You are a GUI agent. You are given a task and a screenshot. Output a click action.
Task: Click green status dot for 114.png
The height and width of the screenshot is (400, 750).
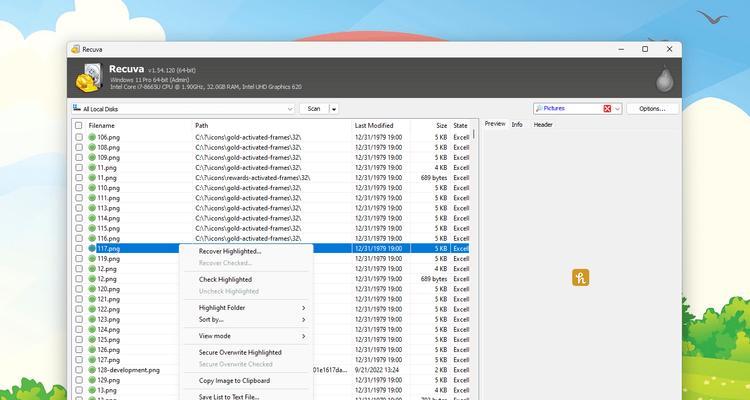[x=92, y=218]
